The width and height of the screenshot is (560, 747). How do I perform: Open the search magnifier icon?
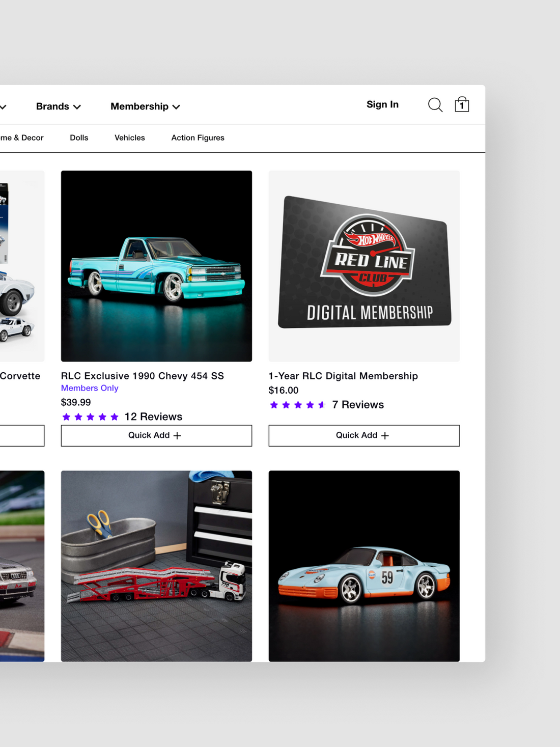click(435, 105)
